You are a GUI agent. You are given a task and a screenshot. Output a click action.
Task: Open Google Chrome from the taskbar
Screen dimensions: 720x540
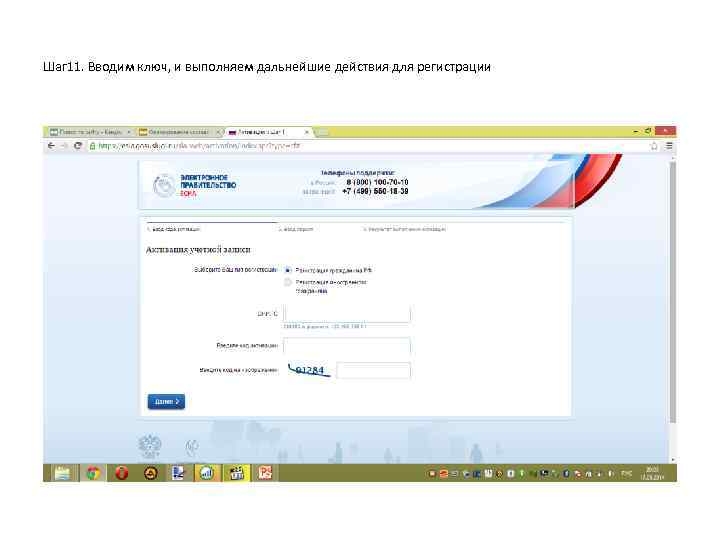[x=93, y=473]
